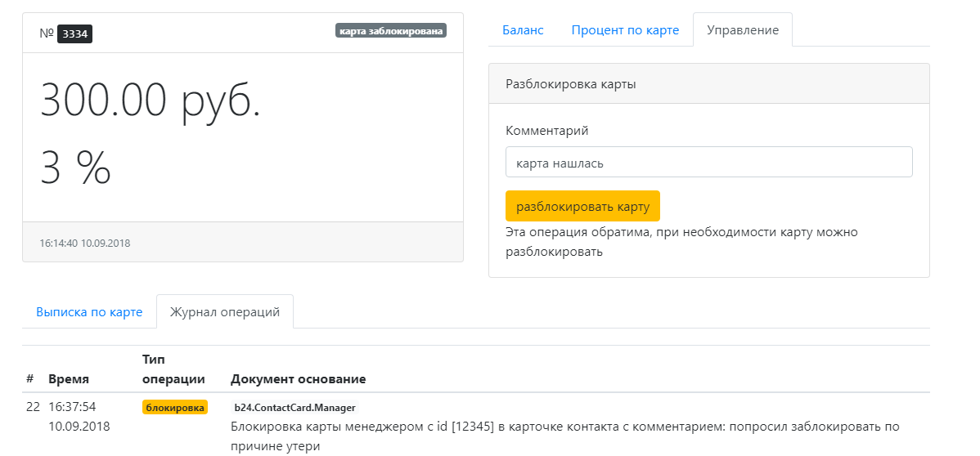Click the Тип операции column header
Image resolution: width=980 pixels, height=456 pixels.
pos(173,369)
